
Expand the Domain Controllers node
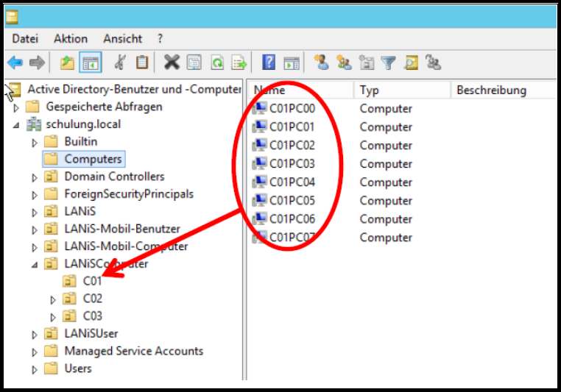point(35,177)
